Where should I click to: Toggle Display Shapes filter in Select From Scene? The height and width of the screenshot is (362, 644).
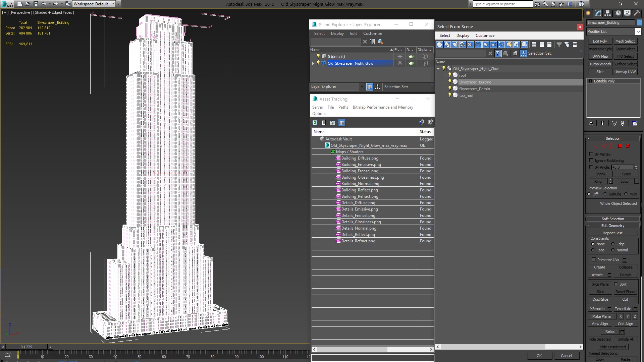click(447, 45)
